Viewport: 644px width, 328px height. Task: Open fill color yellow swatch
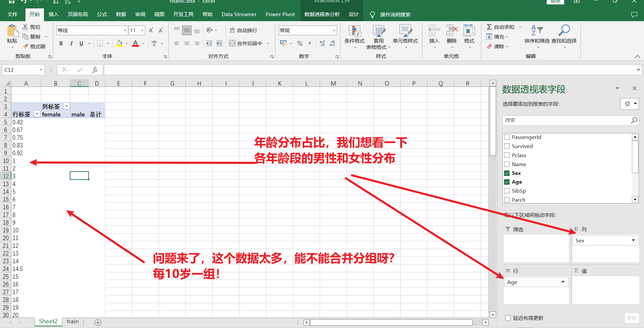pyautogui.click(x=119, y=43)
